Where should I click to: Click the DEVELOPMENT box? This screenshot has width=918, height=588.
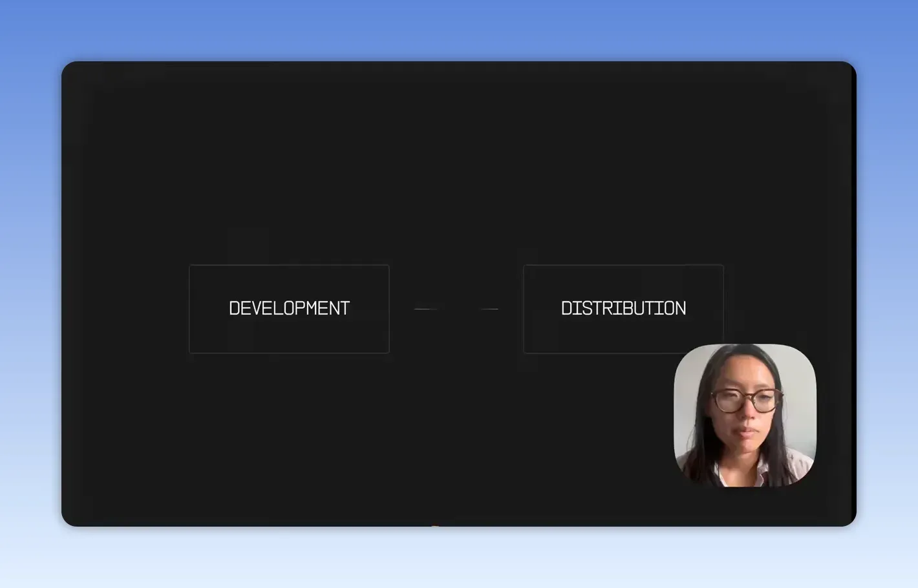tap(289, 309)
